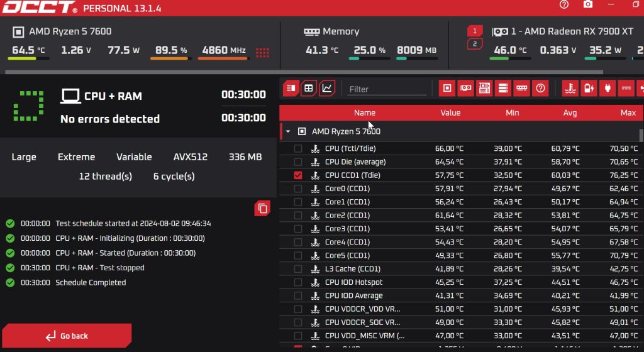Click the red per-core grid icon beside 4860 MHz
This screenshot has height=352, width=644.
tap(262, 53)
